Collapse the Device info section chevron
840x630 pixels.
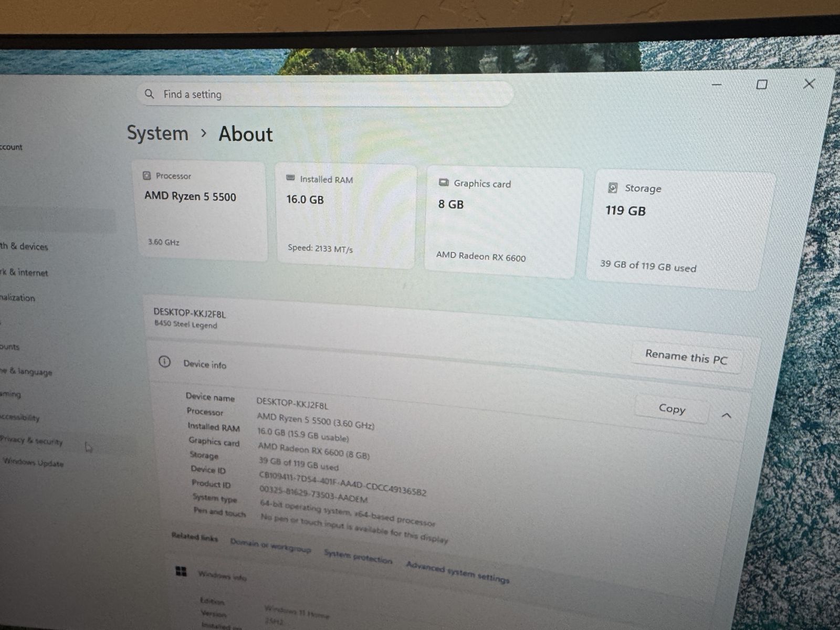pyautogui.click(x=727, y=415)
